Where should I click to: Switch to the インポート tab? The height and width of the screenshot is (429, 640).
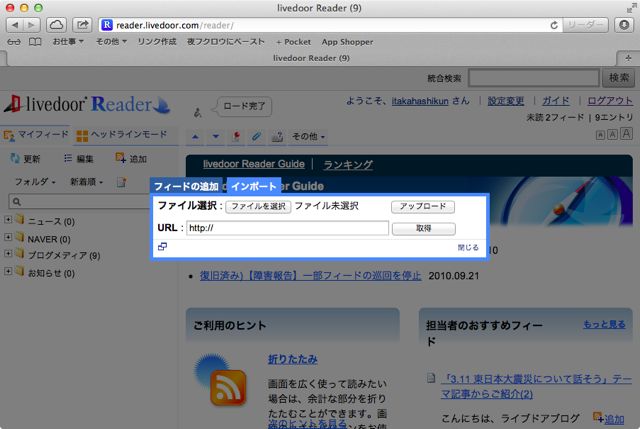pos(253,187)
